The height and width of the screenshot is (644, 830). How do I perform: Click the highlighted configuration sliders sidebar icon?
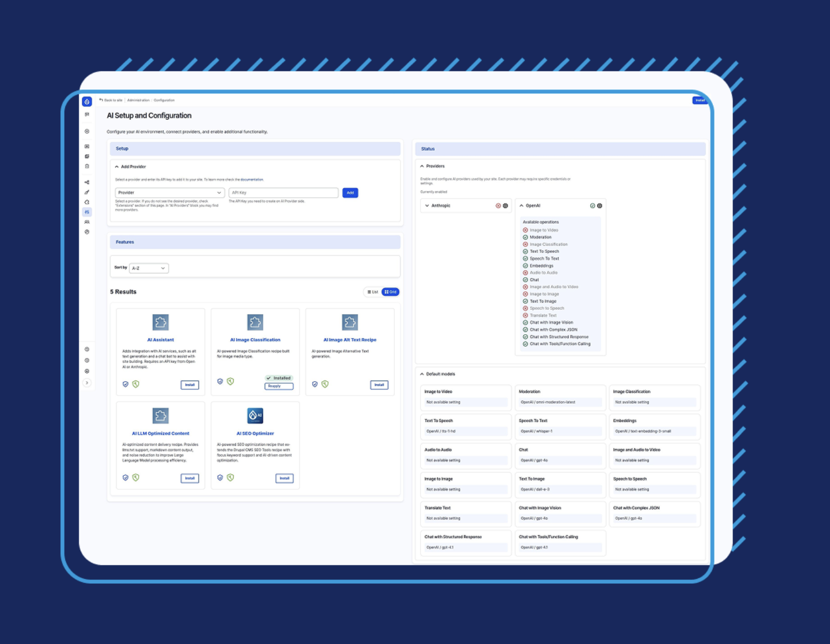coord(87,212)
